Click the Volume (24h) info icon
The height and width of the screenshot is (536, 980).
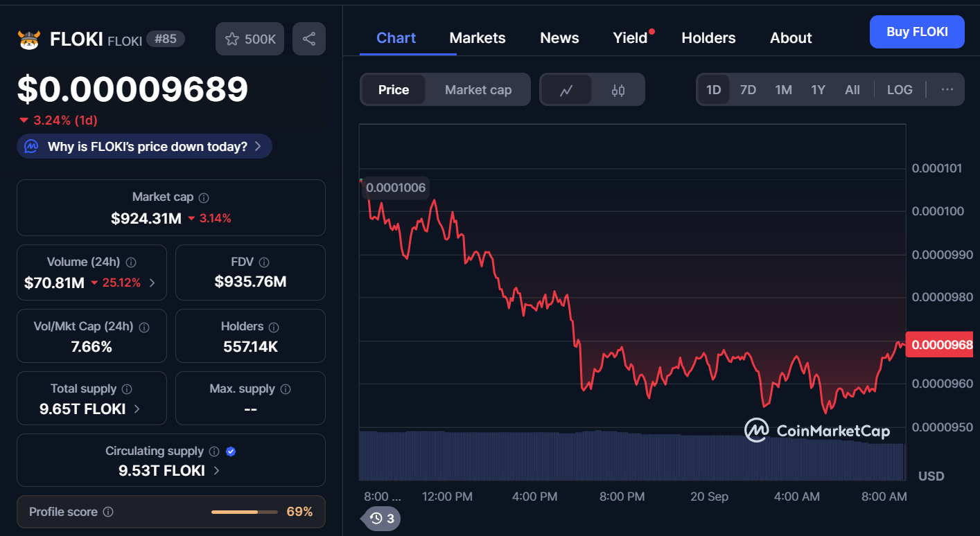pos(131,262)
